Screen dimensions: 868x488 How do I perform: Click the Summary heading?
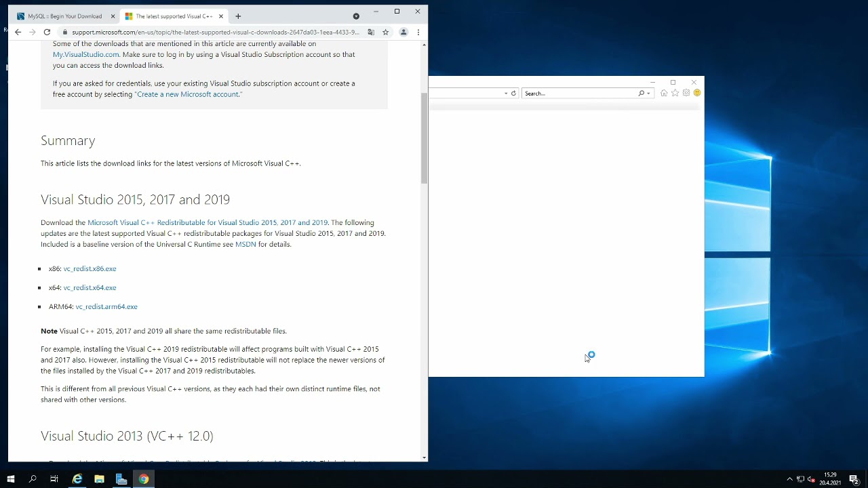click(x=68, y=140)
